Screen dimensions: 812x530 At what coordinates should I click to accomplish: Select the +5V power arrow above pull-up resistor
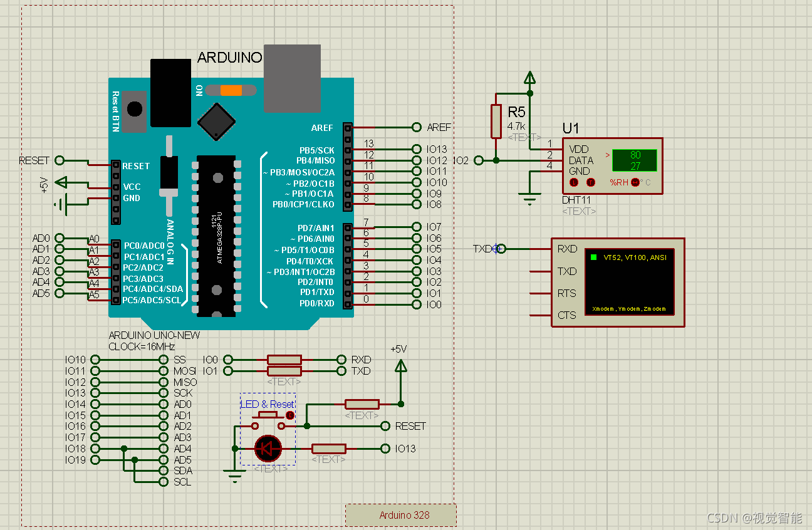point(400,367)
